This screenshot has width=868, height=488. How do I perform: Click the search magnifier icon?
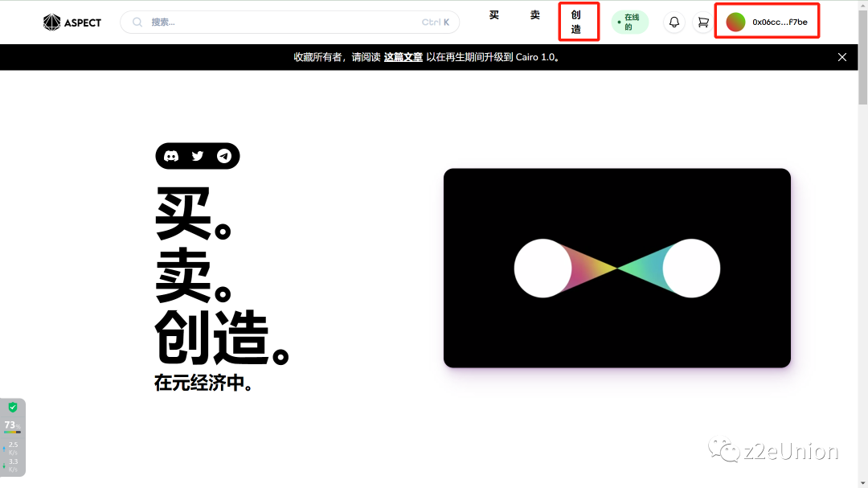point(137,22)
